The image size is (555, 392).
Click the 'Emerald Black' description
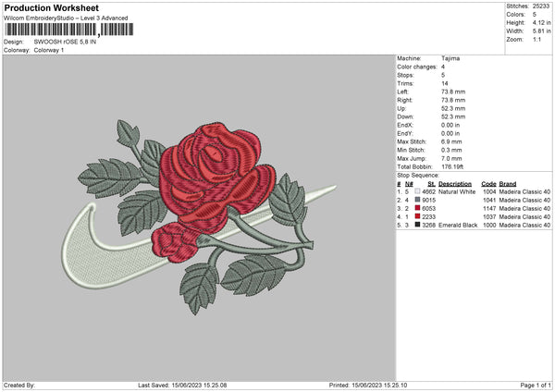[x=458, y=225]
